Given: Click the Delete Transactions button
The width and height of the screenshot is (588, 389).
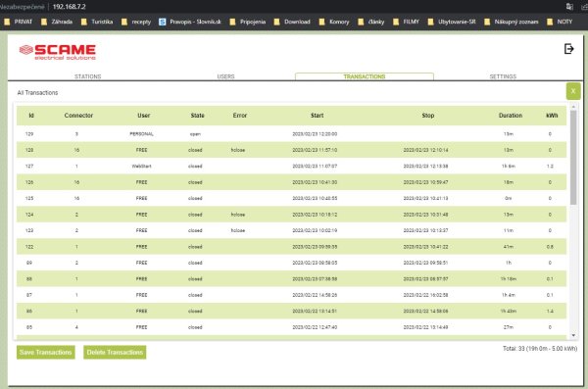Looking at the screenshot, I should point(115,352).
